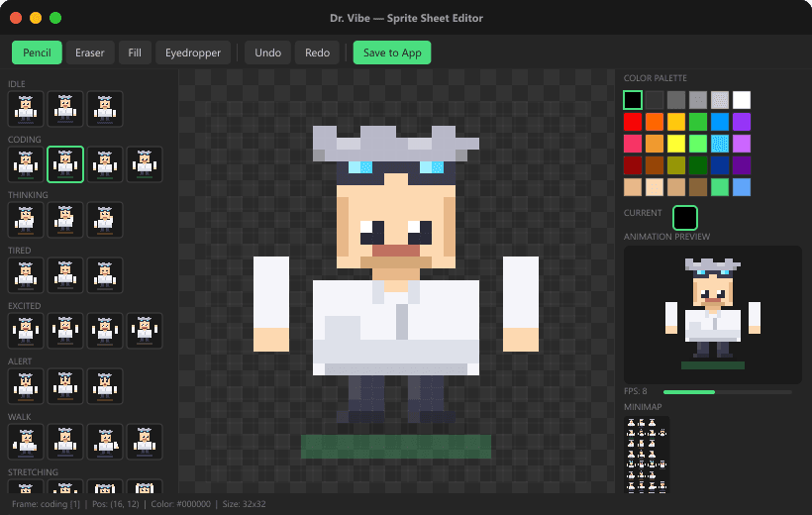Choose the second EXCITED frame
Image resolution: width=812 pixels, height=515 pixels.
coord(65,331)
